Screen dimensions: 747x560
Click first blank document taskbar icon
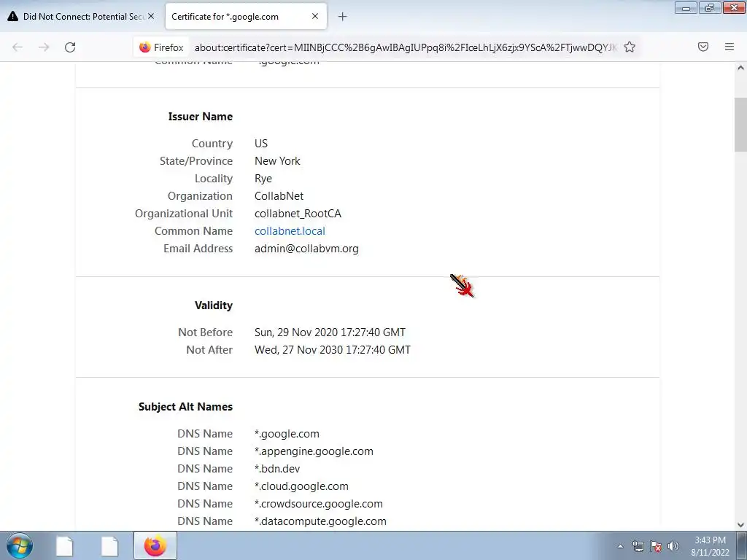click(x=64, y=545)
